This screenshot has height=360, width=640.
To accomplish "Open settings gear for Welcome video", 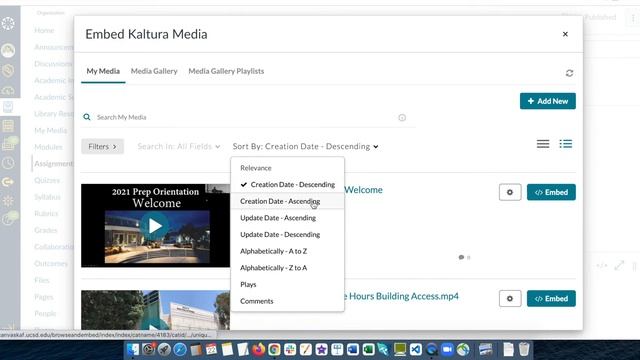I will click(x=510, y=192).
